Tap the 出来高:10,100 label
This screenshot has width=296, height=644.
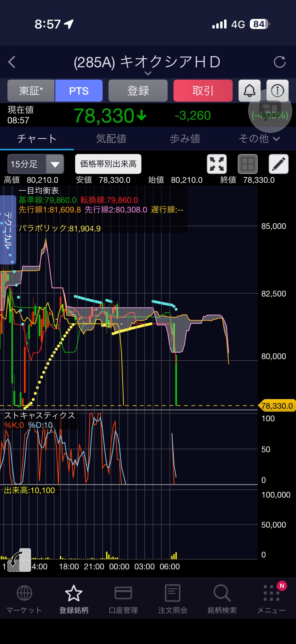30,490
